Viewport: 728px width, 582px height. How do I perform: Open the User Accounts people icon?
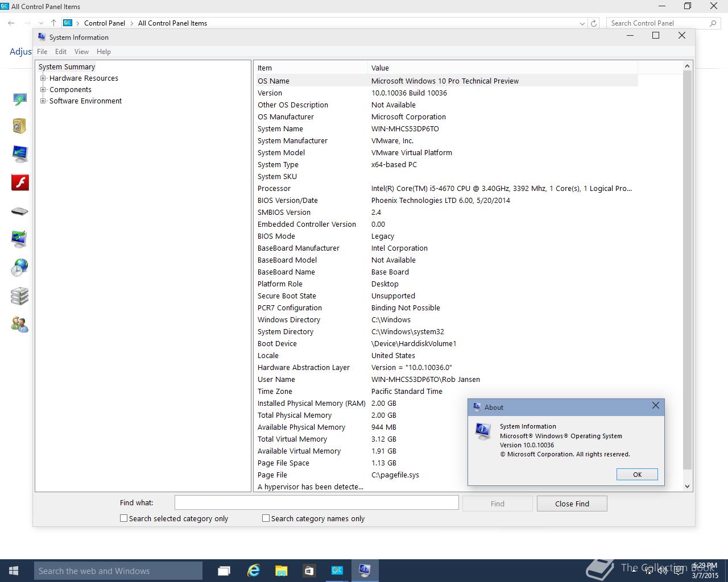[19, 325]
